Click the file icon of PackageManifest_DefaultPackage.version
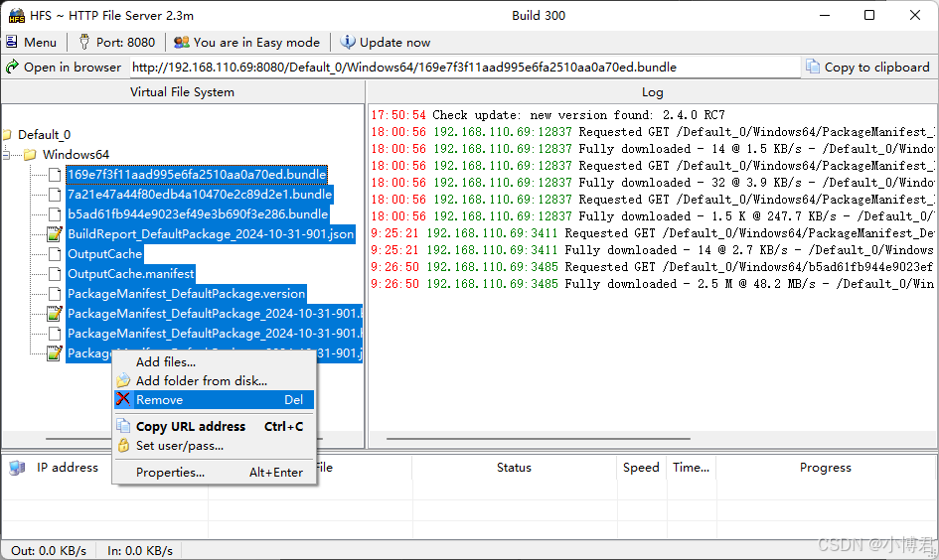The height and width of the screenshot is (560, 939). [x=55, y=293]
